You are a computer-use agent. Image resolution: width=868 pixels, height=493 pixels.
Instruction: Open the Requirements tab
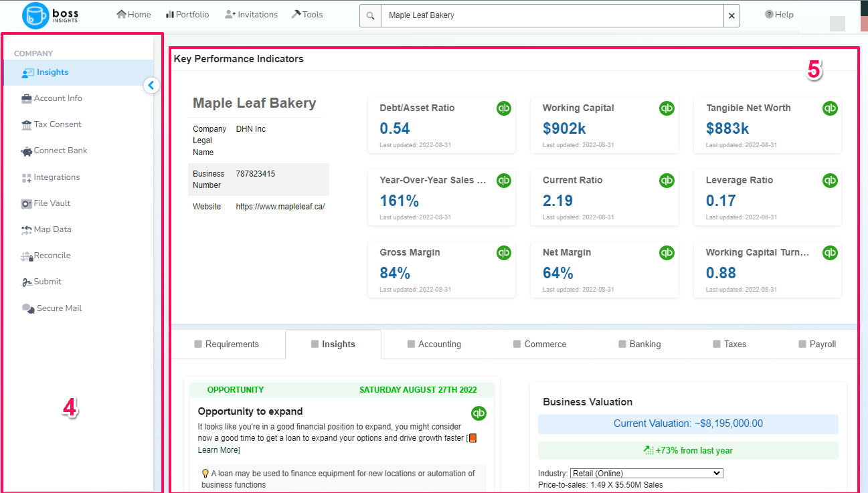pos(226,344)
